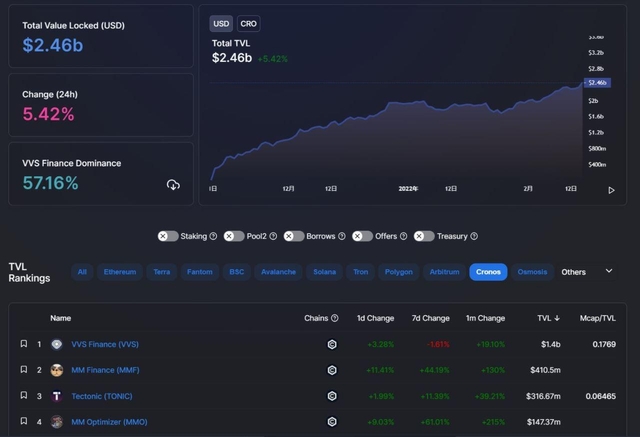640x437 pixels.
Task: Open the VVS Finance (VVS) link
Action: pyautogui.click(x=105, y=344)
